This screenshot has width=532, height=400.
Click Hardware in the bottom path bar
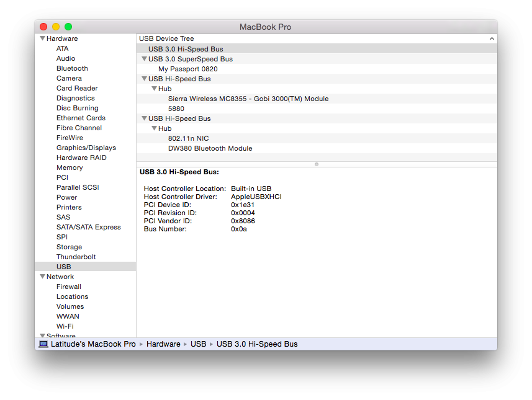pos(163,344)
